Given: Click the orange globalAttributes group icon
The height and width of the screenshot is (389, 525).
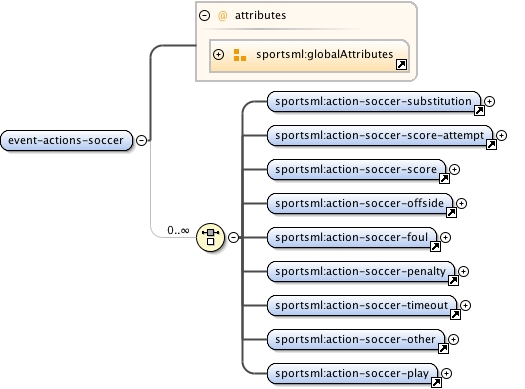Looking at the screenshot, I should click(240, 55).
